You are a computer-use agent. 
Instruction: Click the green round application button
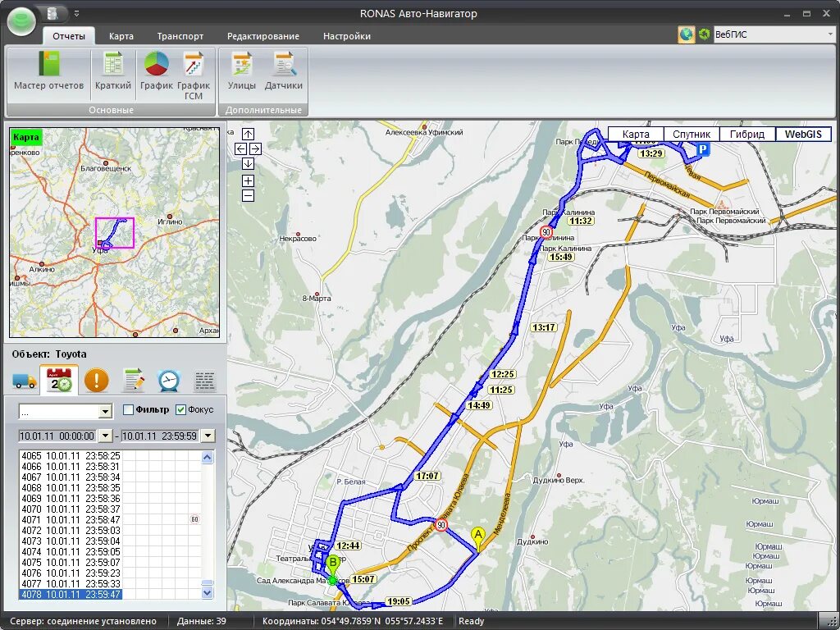[21, 21]
